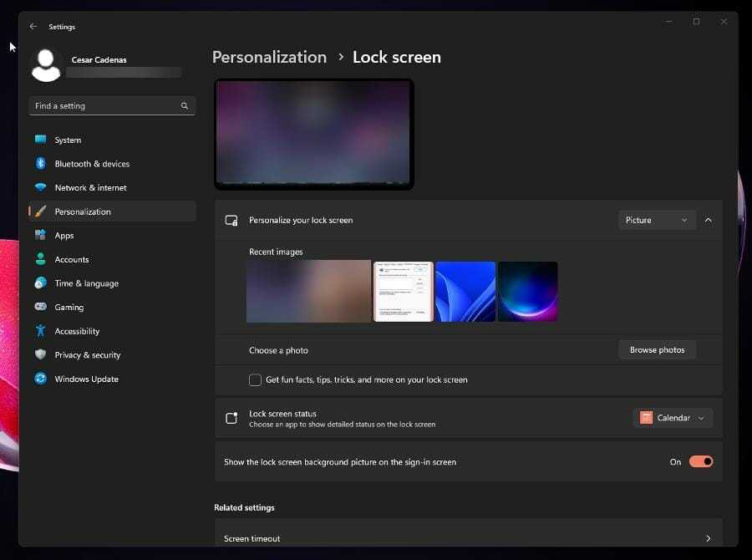The image size is (752, 560).
Task: Go to Accessibility settings
Action: click(x=112, y=331)
